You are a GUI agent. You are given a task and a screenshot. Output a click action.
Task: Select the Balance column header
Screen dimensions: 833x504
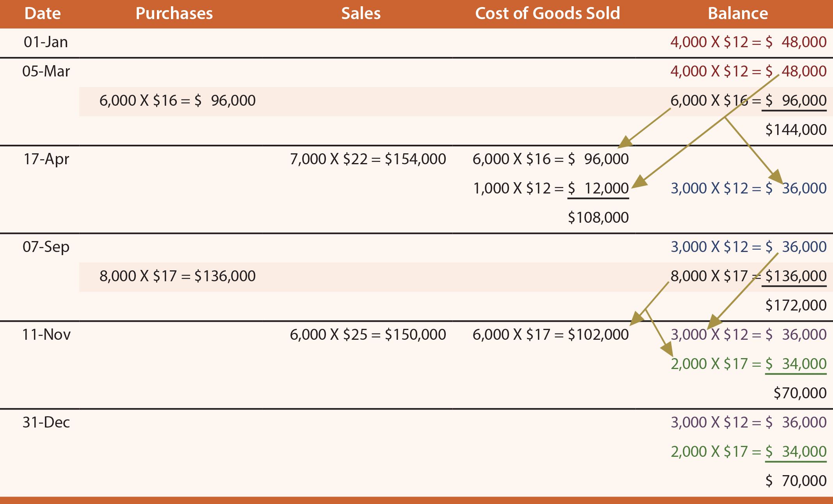738,14
